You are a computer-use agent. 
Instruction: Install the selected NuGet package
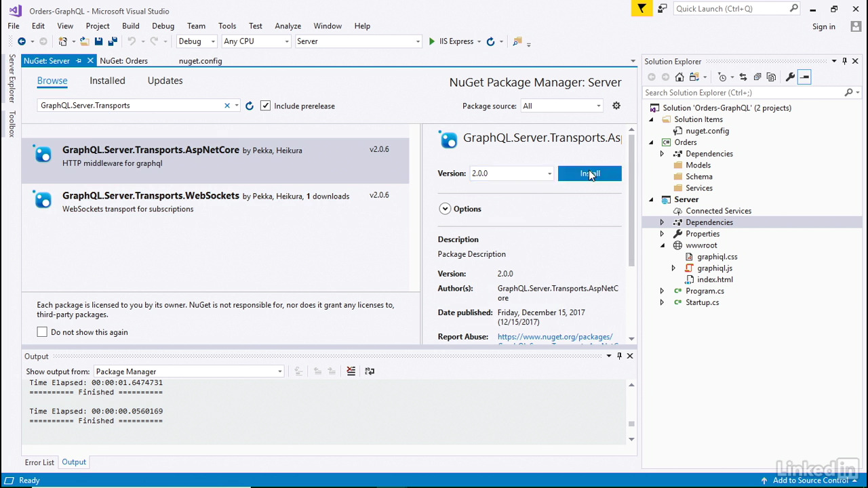pos(589,174)
